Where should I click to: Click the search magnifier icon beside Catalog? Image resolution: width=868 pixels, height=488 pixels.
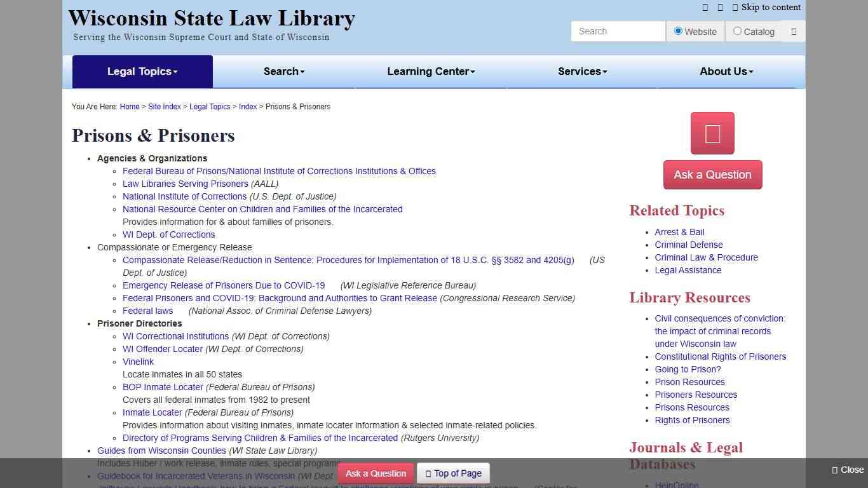point(794,31)
